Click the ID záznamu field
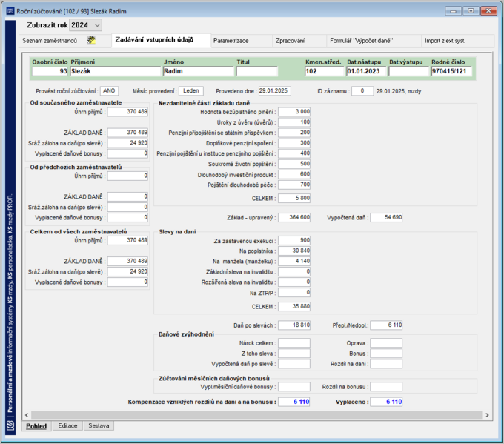Image resolution: width=504 pixels, height=444 pixels. (362, 91)
